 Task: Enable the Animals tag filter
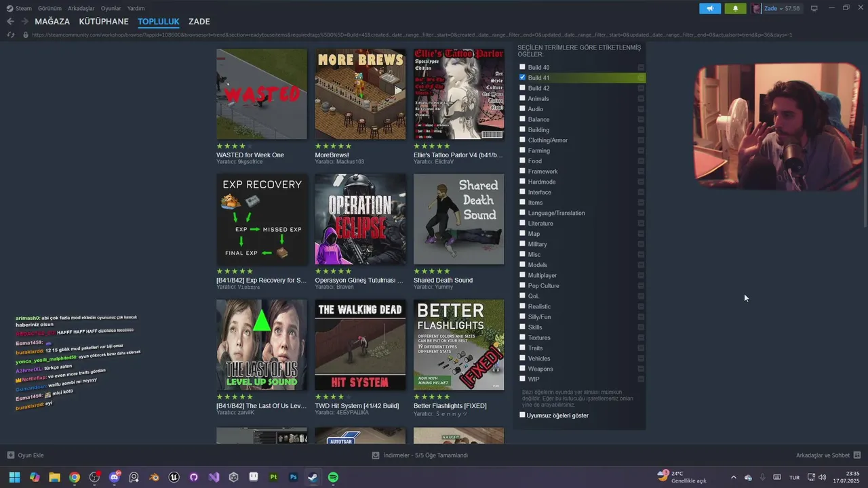522,98
